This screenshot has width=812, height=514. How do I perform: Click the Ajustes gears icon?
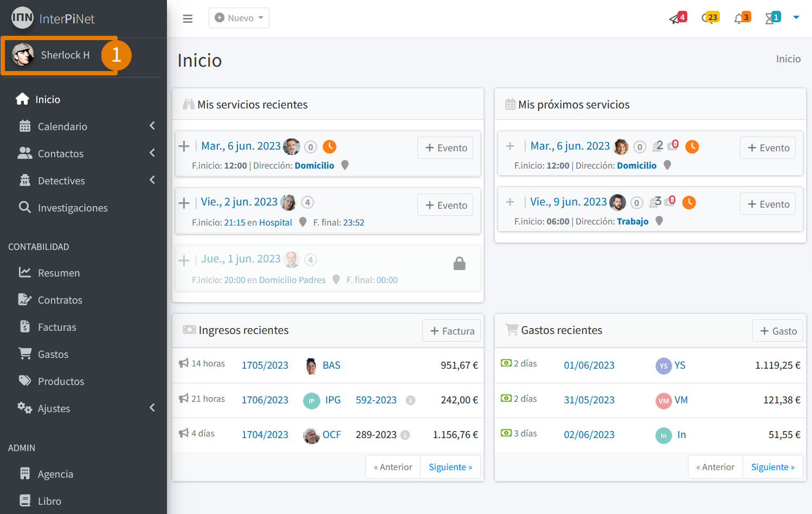click(25, 408)
